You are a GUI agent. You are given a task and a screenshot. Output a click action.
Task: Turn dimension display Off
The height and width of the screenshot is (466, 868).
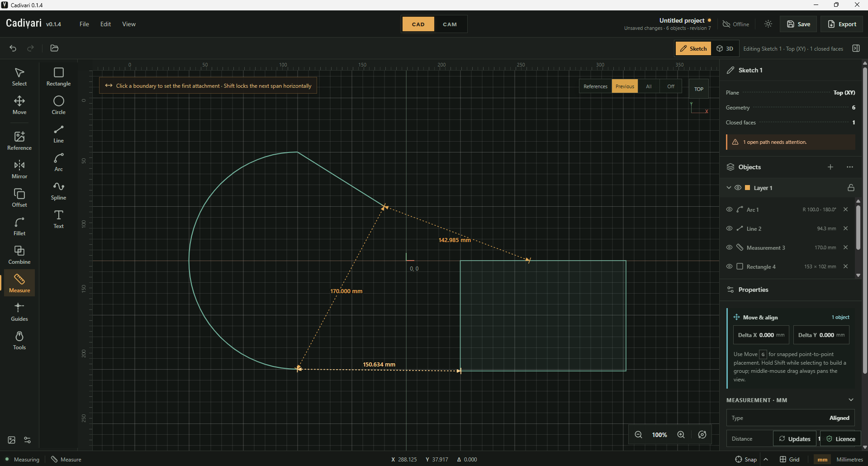[671, 86]
